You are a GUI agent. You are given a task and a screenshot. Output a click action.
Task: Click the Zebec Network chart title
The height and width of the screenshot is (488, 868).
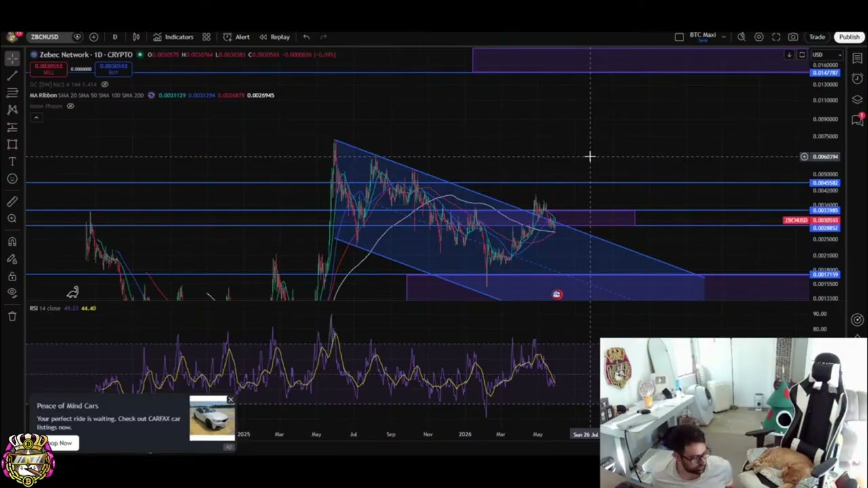[85, 54]
